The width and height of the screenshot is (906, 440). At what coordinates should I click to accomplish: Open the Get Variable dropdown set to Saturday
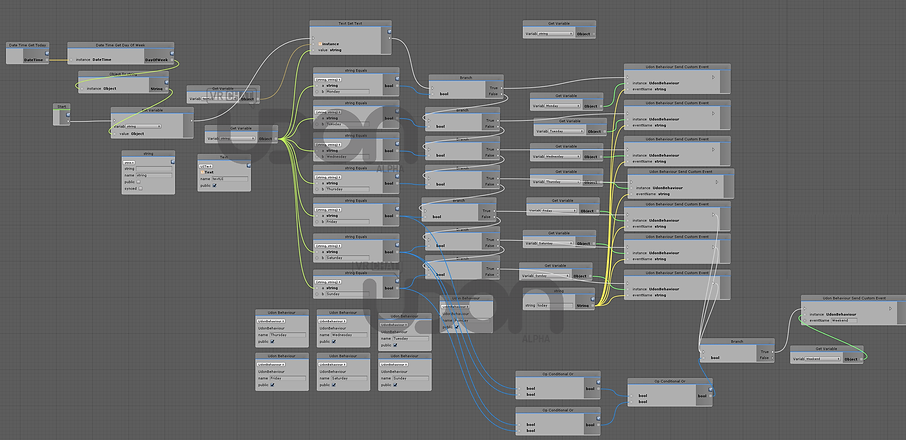click(556, 243)
